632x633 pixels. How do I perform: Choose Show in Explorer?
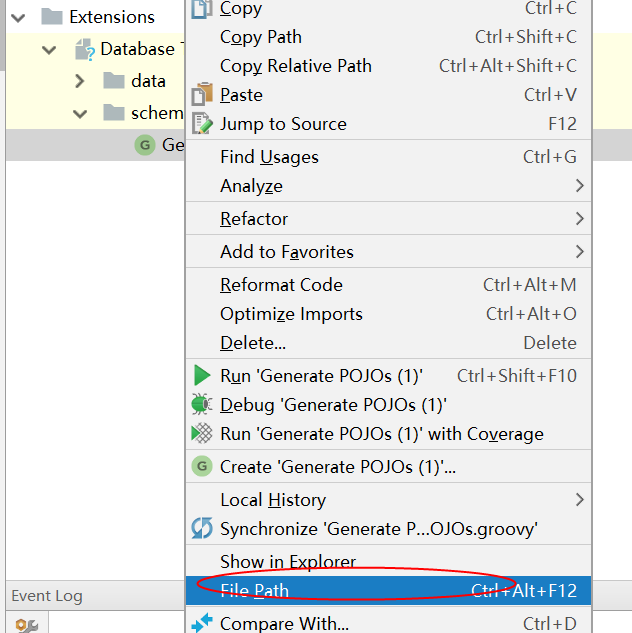pos(288,562)
